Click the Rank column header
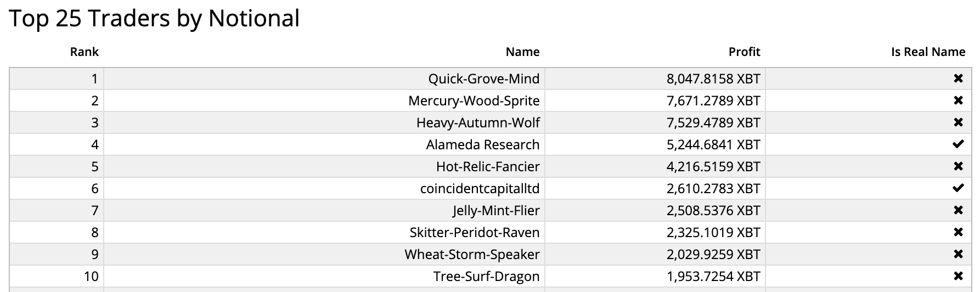 (x=84, y=52)
